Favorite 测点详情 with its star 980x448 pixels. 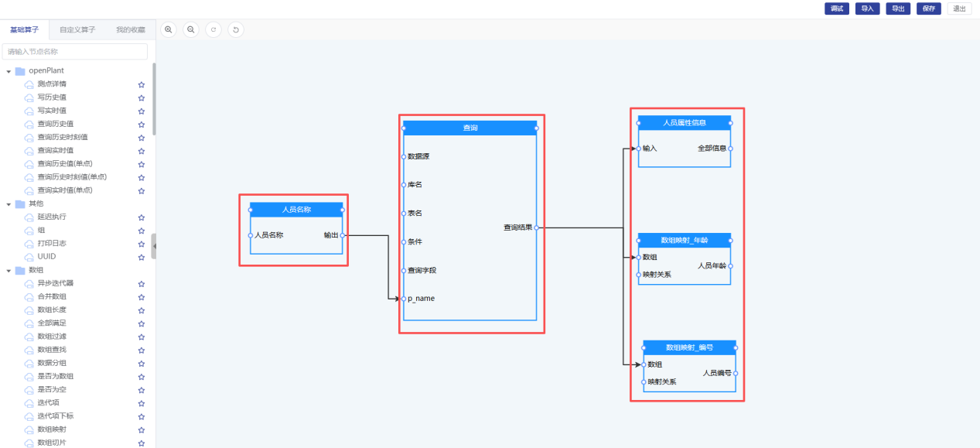pos(142,84)
